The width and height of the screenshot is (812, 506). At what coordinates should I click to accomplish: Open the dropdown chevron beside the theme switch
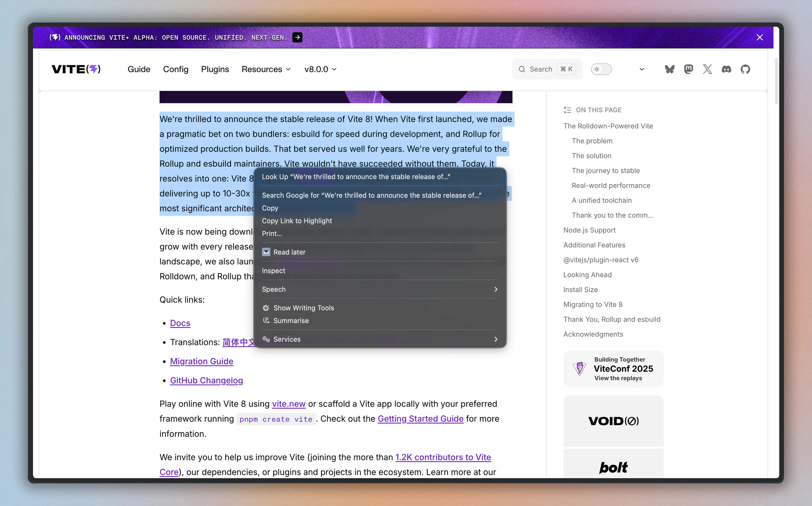pyautogui.click(x=642, y=69)
